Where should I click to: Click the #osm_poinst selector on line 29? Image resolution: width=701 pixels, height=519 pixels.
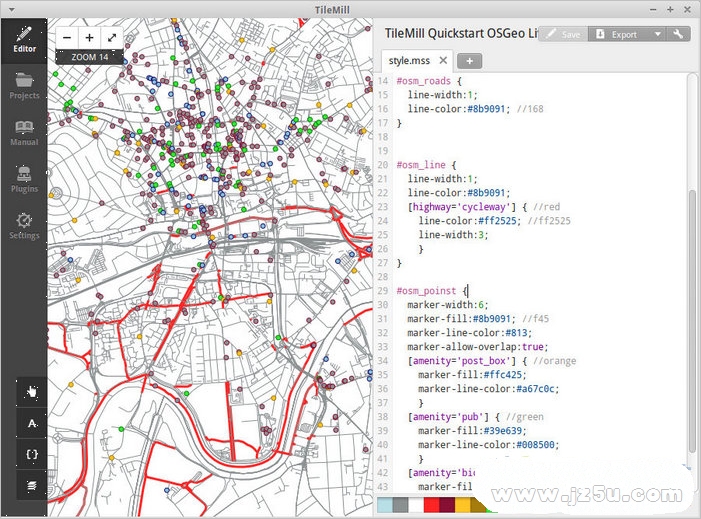(x=426, y=291)
